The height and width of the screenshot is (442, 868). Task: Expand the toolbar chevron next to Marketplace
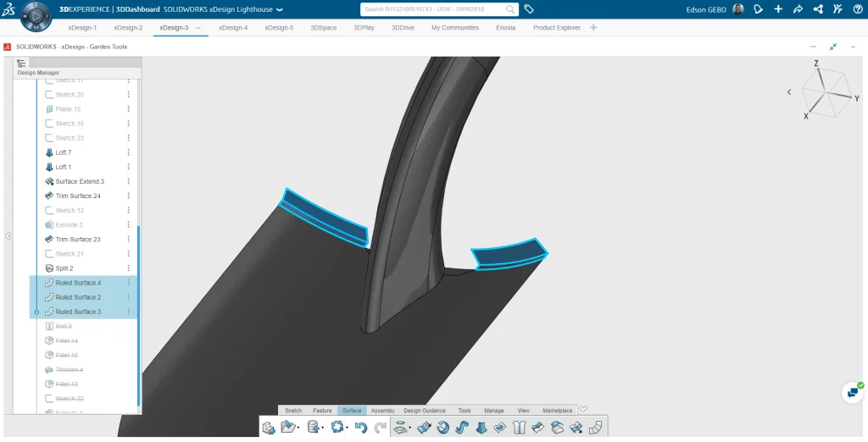[583, 410]
